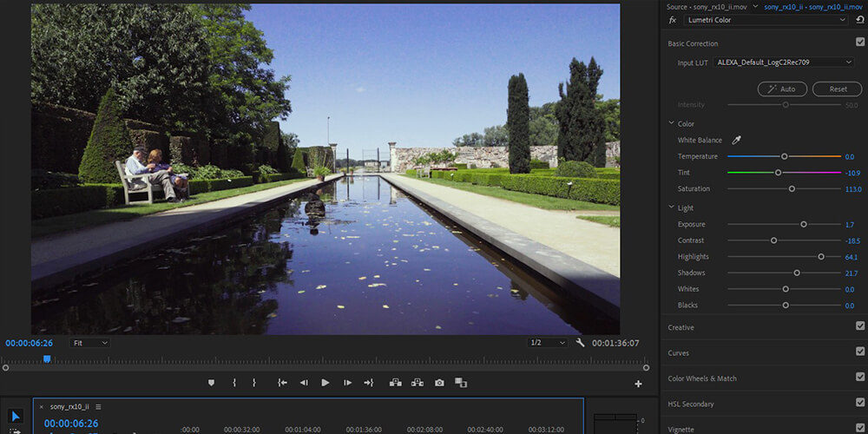The image size is (868, 434).
Task: Click the blue playhead in monitor ruler
Action: click(47, 359)
